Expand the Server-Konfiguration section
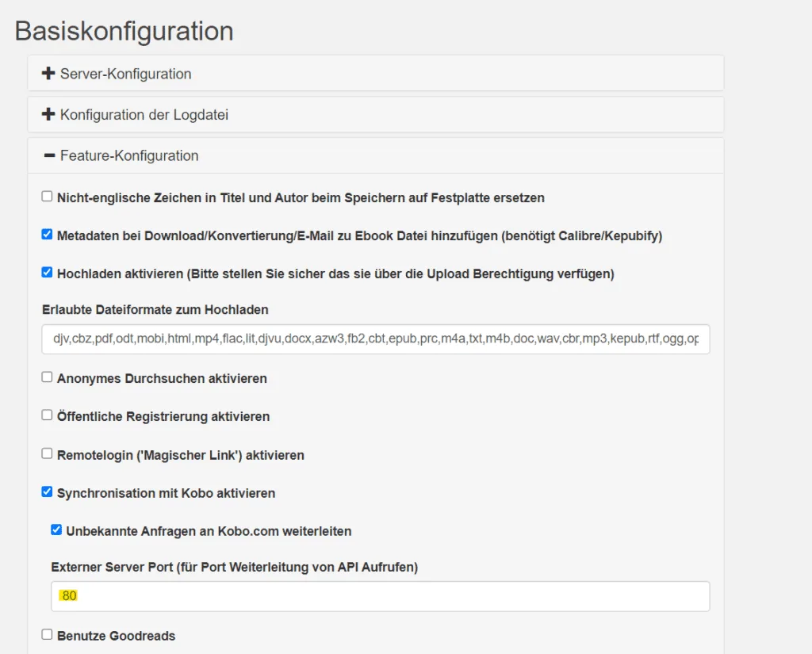 375,74
